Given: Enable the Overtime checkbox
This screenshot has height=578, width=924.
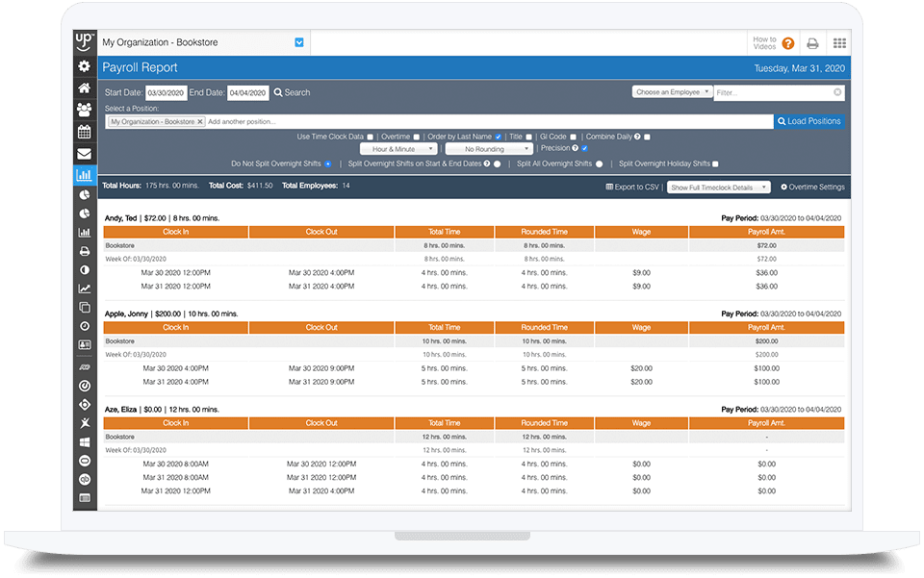Looking at the screenshot, I should click(x=416, y=137).
